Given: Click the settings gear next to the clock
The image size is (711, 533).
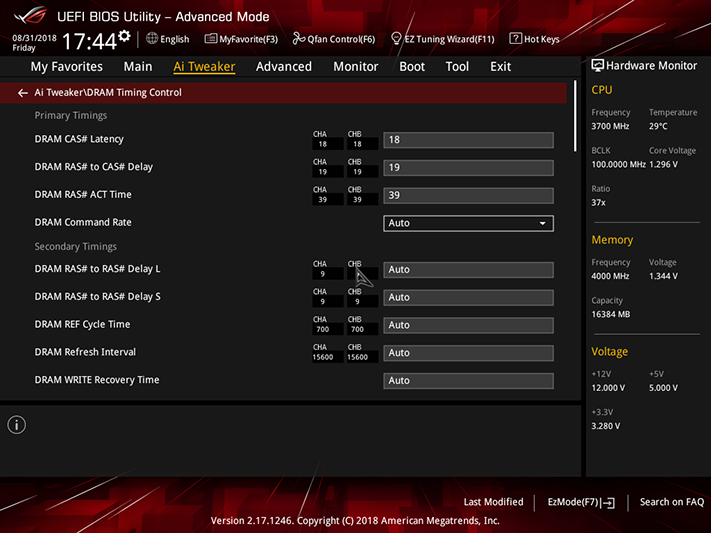Looking at the screenshot, I should (x=124, y=36).
